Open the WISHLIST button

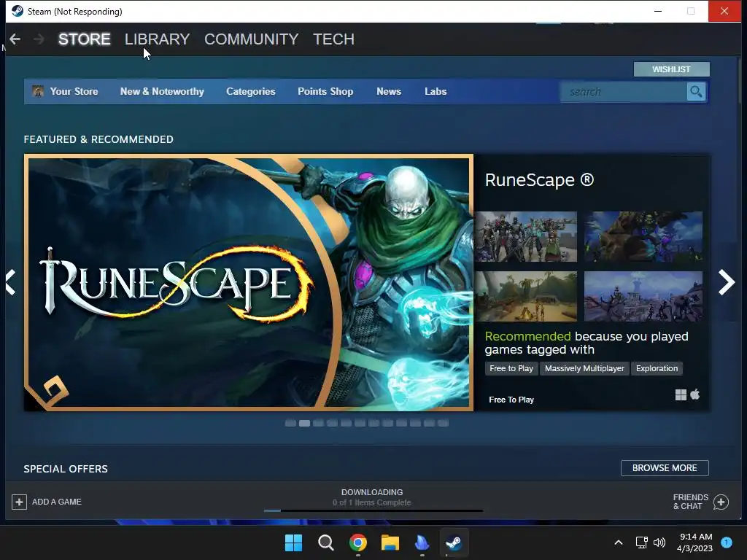[x=671, y=69]
